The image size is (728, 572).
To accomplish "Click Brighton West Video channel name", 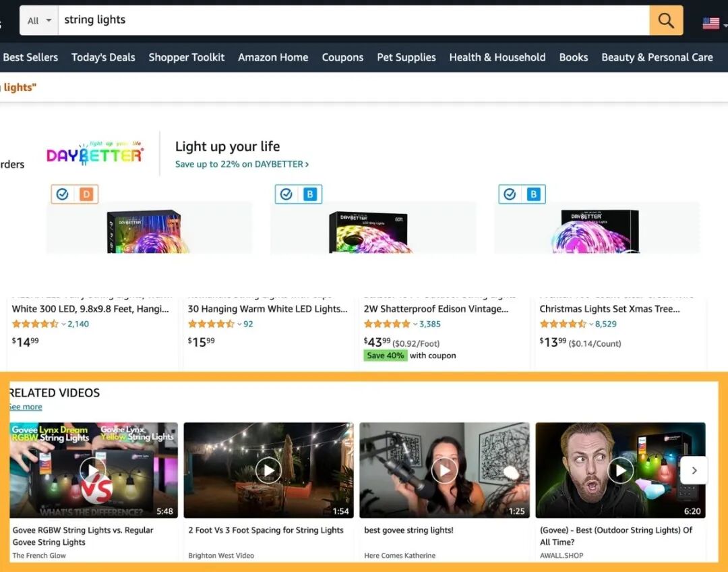I will tap(221, 555).
